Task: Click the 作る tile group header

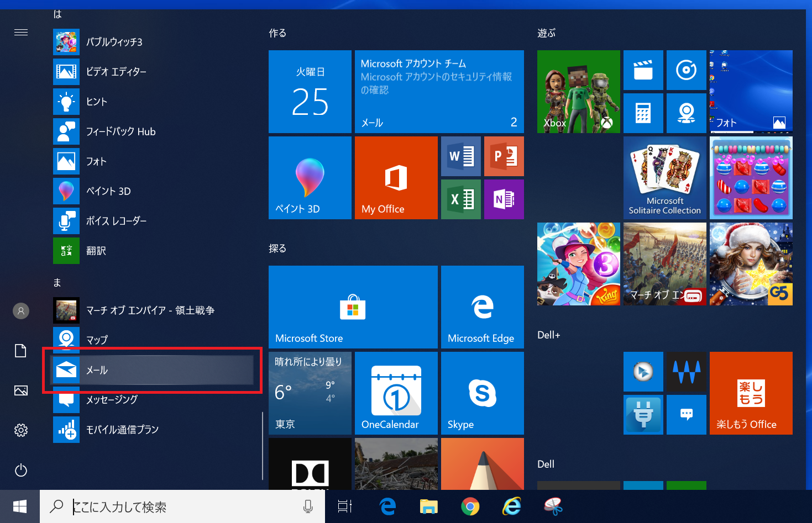Action: pos(277,33)
